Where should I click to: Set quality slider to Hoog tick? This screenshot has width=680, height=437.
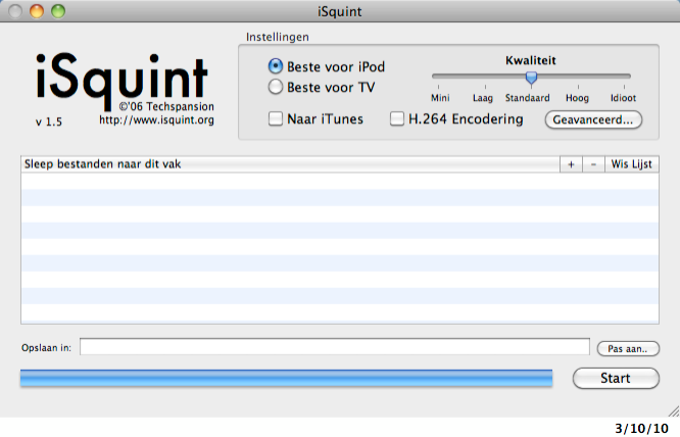coord(578,87)
